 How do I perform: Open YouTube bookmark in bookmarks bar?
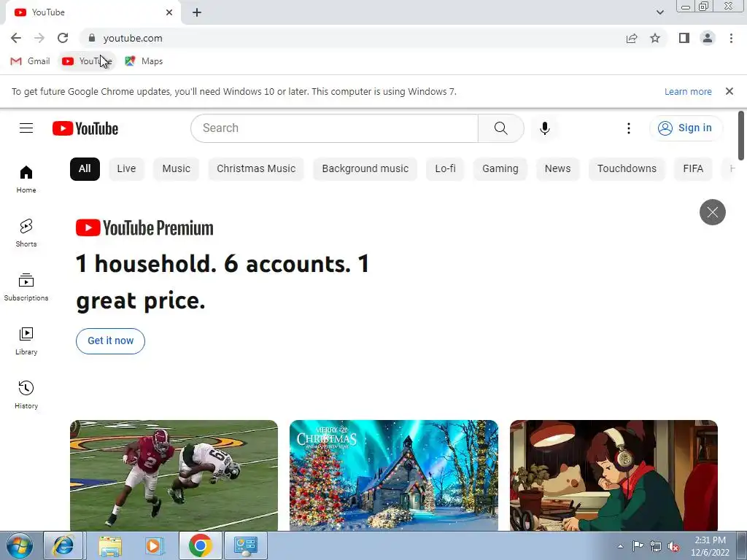87,61
